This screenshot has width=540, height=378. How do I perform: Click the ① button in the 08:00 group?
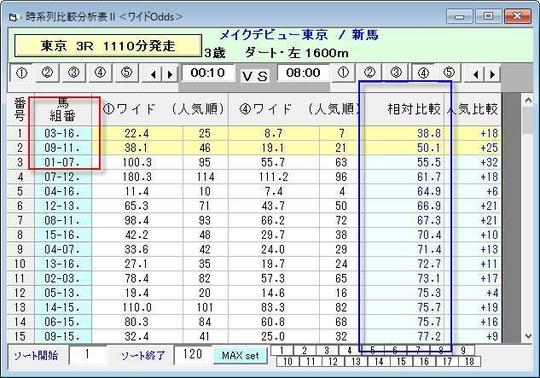pyautogui.click(x=343, y=73)
